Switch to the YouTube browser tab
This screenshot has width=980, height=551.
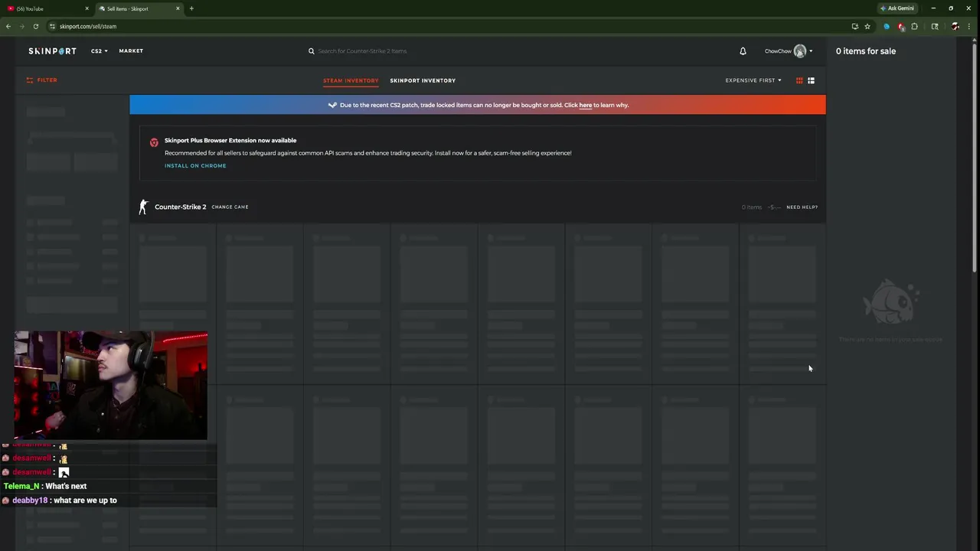(46, 8)
